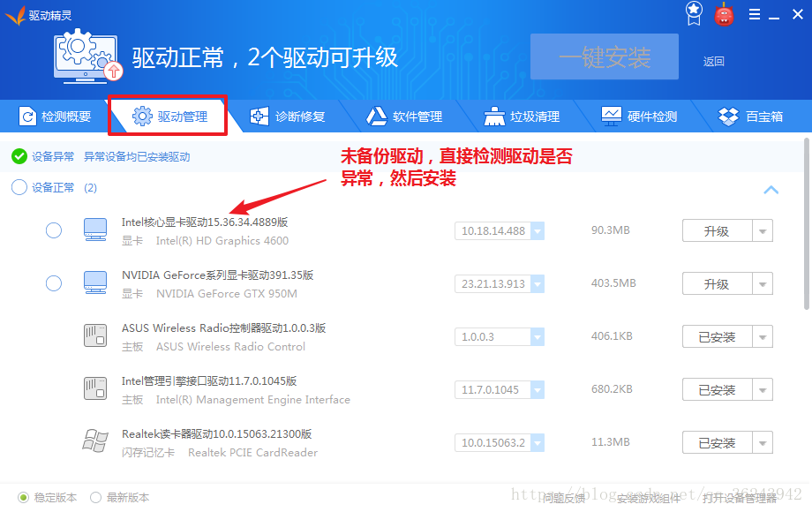This screenshot has height=512, width=812.
Task: Click the Realtek PCIE CardReader device name
Action: point(252,453)
